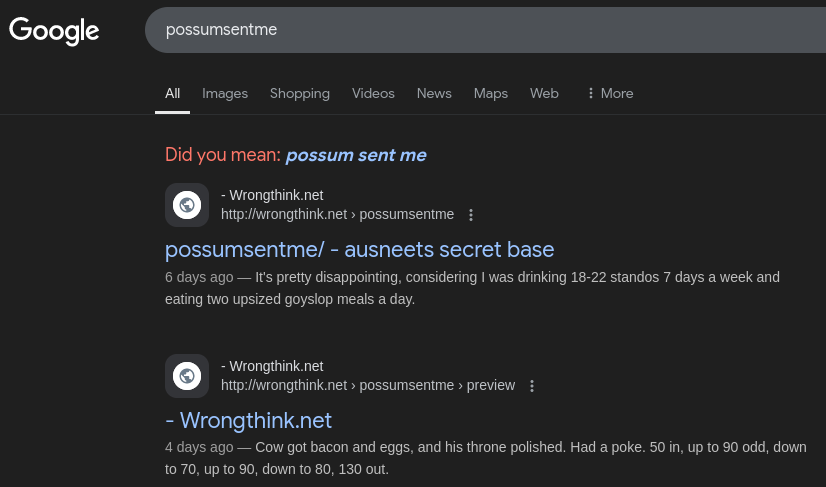Click the site name above the first result
This screenshot has width=826, height=487.
point(272,195)
